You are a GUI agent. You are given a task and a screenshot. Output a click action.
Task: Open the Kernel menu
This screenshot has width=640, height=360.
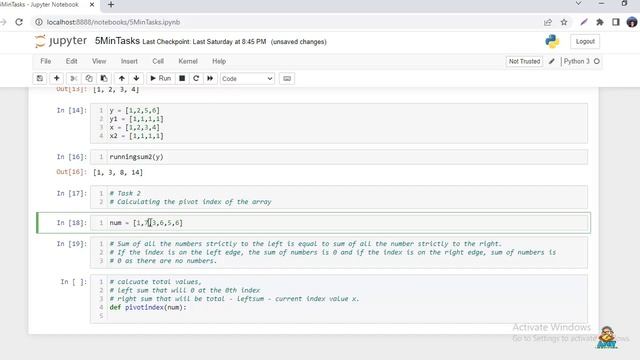coord(188,61)
